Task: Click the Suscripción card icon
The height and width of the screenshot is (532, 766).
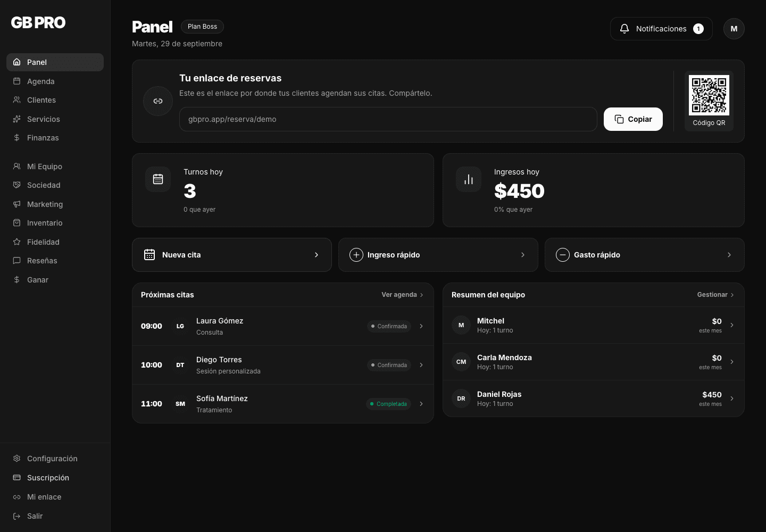Action: (16, 478)
